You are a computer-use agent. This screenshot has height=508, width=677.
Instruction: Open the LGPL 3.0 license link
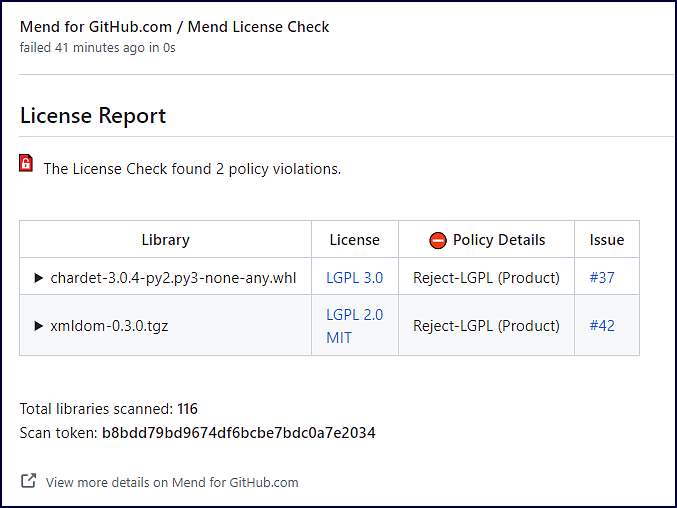(354, 278)
